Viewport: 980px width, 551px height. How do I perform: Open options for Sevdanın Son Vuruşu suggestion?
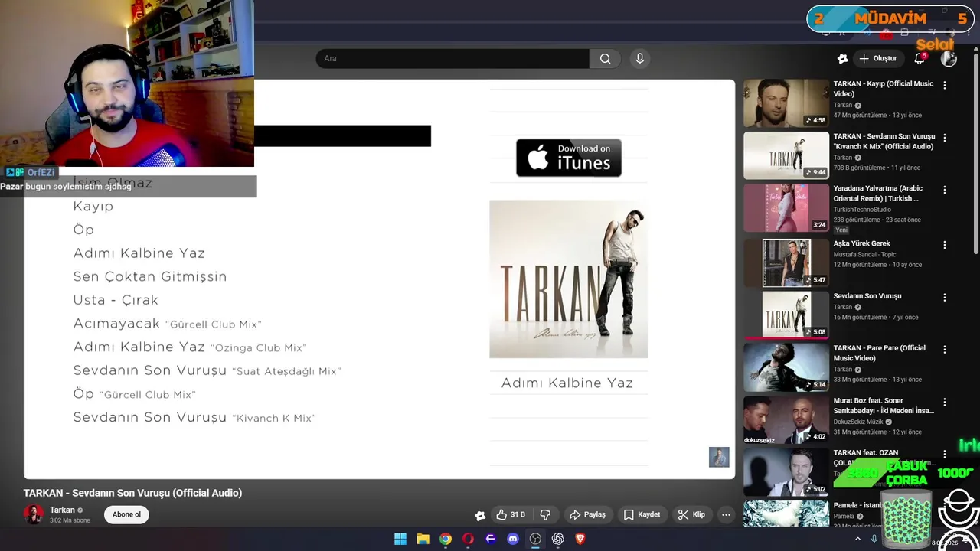(x=945, y=297)
